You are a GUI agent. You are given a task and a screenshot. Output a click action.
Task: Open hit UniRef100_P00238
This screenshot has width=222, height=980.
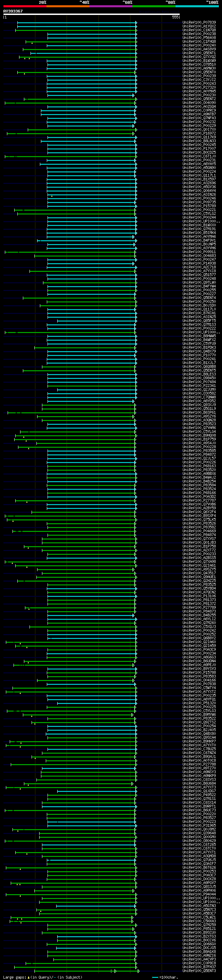pyautogui.click(x=199, y=34)
